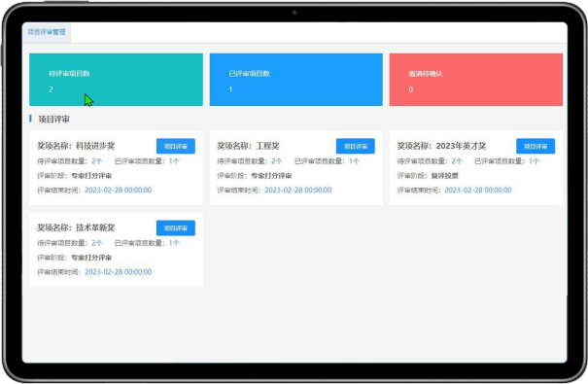This screenshot has width=588, height=384.
Task: Select the 已评审项目数 blue summary card
Action: (x=295, y=80)
